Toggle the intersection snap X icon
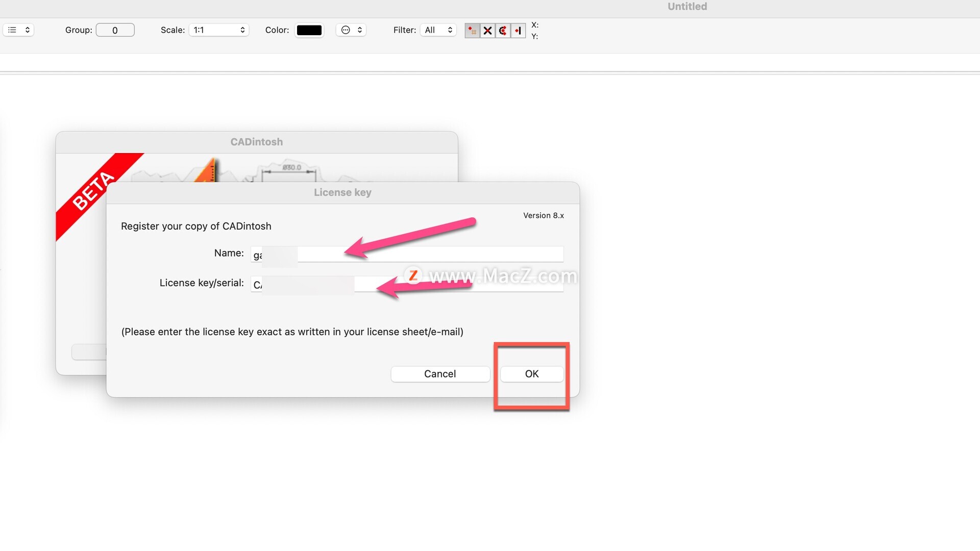This screenshot has height=551, width=980. pos(487,31)
